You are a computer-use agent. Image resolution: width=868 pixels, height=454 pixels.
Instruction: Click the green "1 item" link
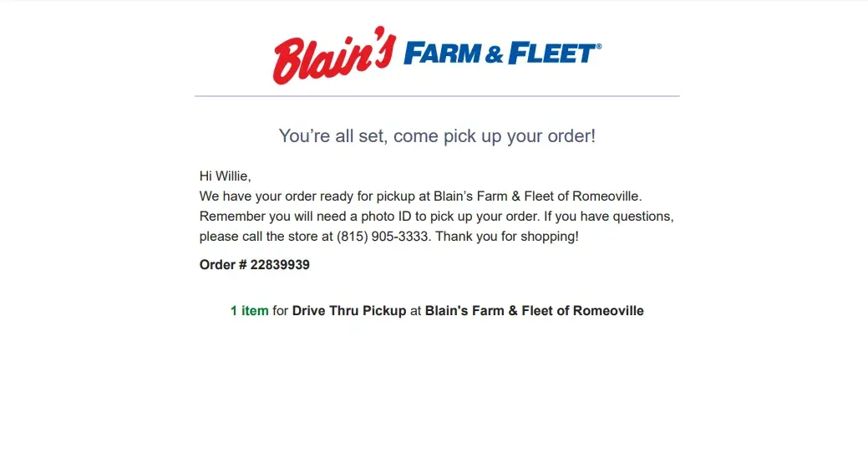(250, 311)
